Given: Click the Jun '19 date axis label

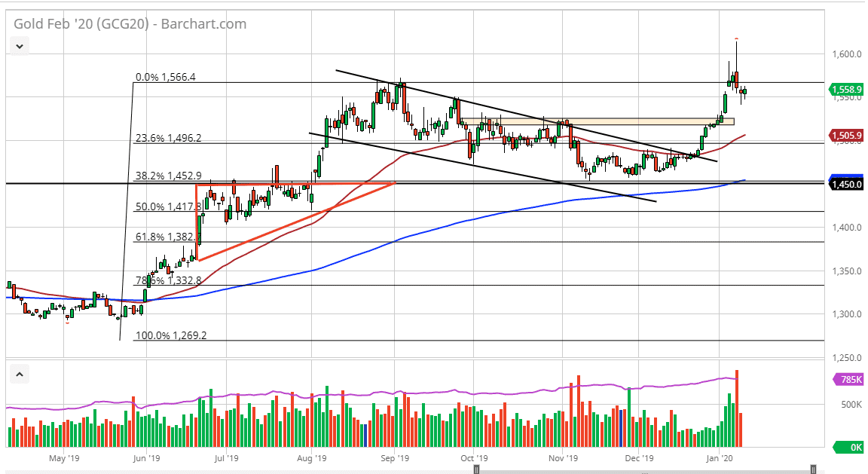Looking at the screenshot, I should 147,458.
